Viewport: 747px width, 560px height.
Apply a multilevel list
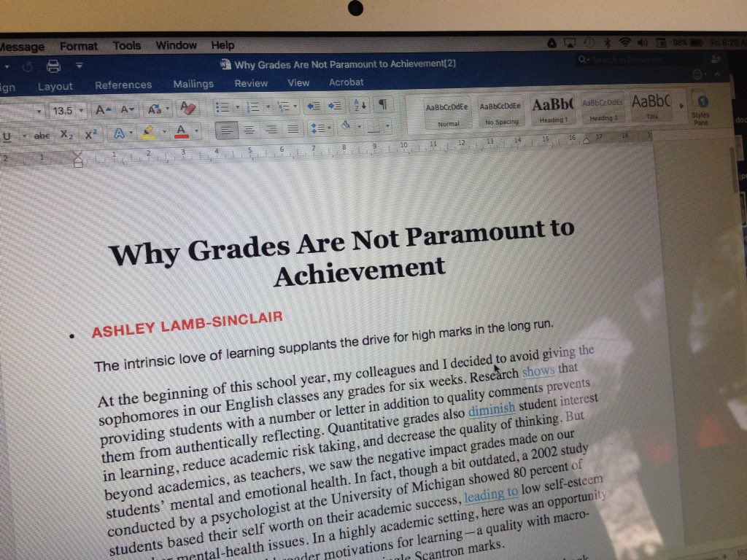click(284, 106)
